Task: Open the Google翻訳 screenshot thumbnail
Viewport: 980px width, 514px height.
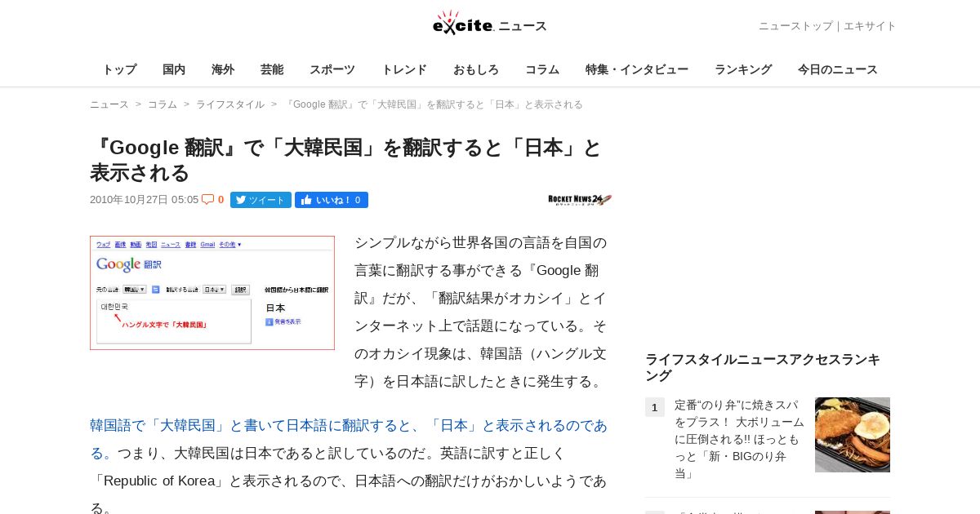Action: tap(212, 293)
